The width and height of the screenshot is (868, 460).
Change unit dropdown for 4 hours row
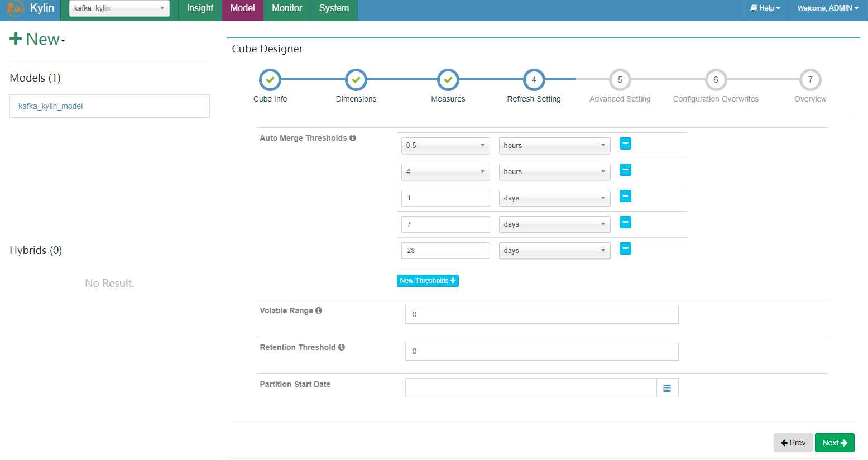[554, 172]
